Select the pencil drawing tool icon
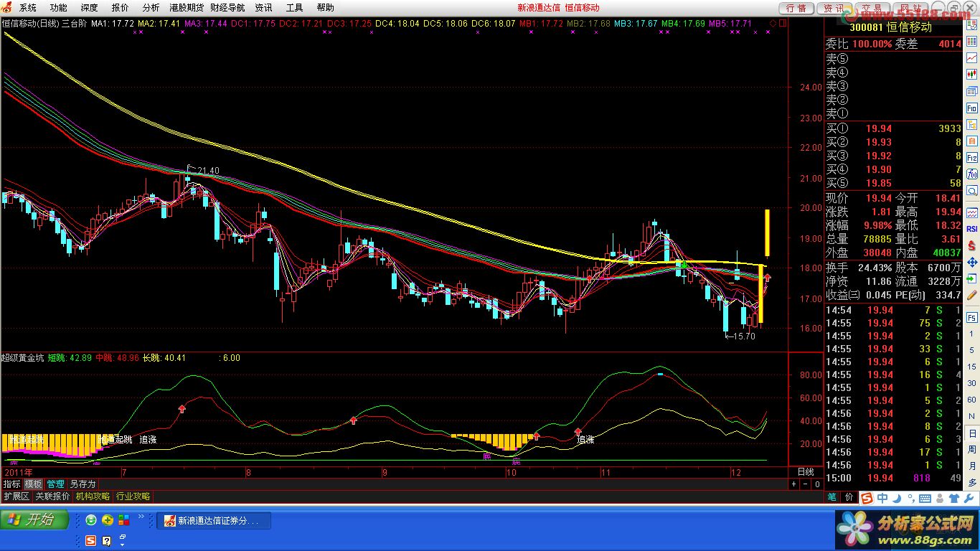Screen dimensions: 980x551 point(971,295)
